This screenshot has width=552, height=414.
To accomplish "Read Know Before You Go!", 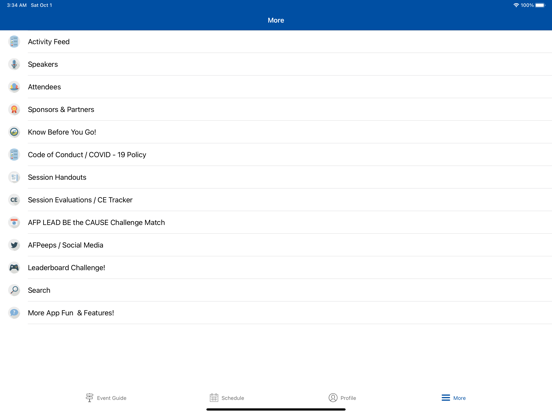I will click(x=276, y=132).
